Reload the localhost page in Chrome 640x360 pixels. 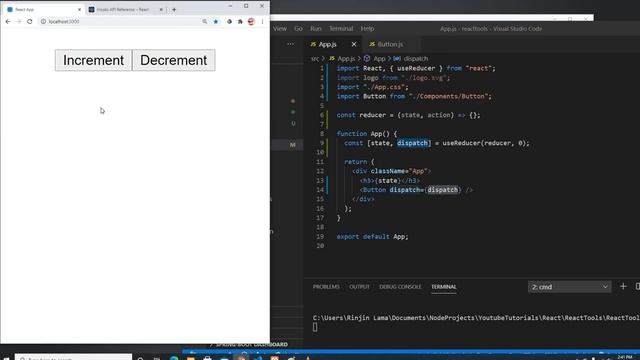click(x=30, y=22)
